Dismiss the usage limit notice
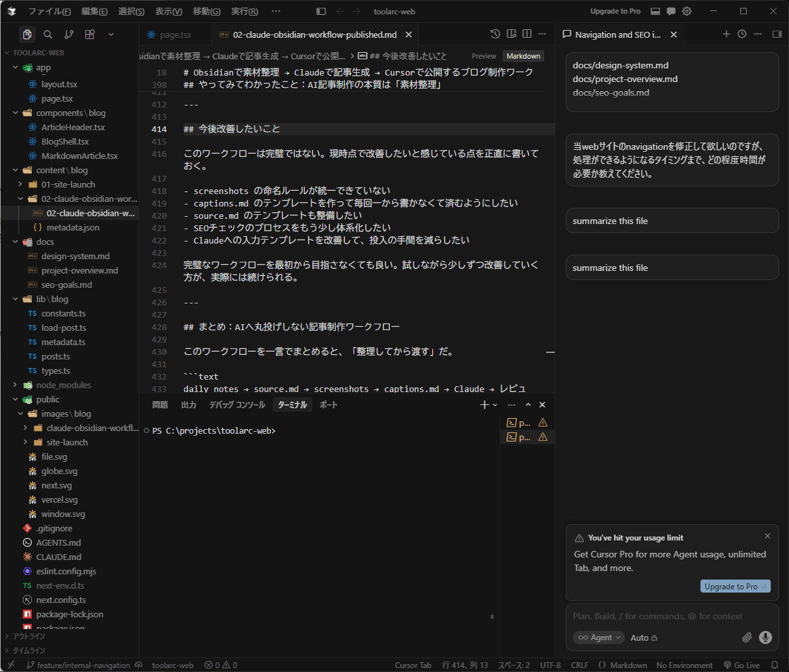Viewport: 789px width, 672px height. (x=768, y=536)
